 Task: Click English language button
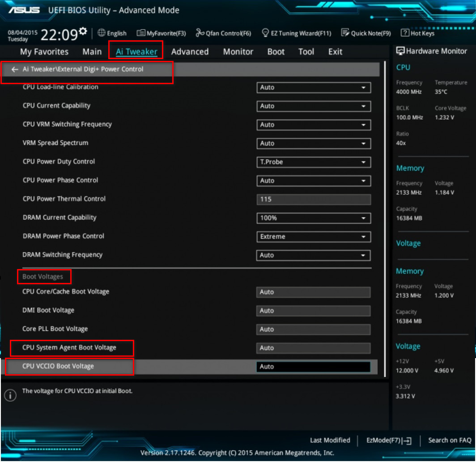(x=112, y=33)
